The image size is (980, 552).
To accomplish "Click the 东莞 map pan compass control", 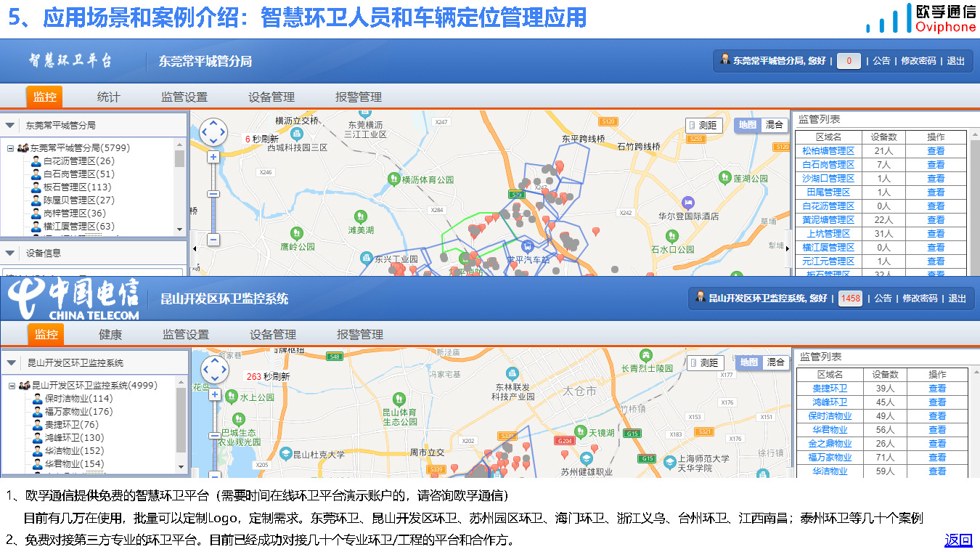I will point(213,131).
